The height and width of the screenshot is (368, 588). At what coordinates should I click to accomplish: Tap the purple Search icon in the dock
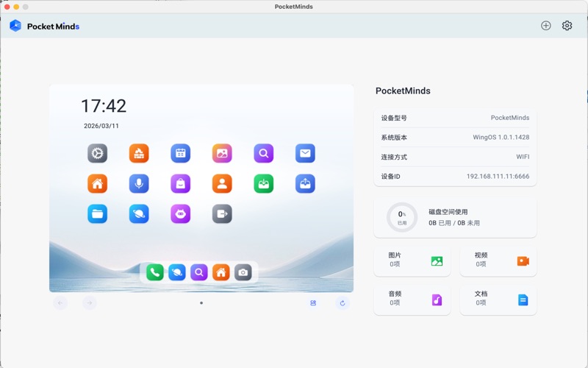[x=199, y=272]
